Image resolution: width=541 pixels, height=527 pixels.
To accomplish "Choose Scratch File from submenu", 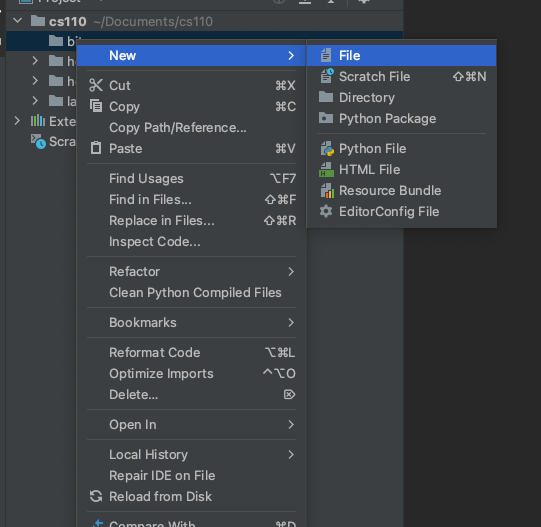I will pyautogui.click(x=401, y=77).
